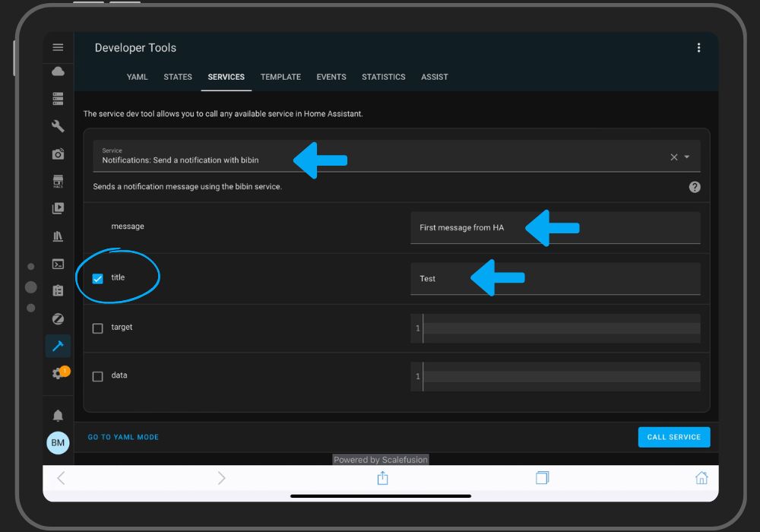
Task: Click the GO TO YAML MODE link
Action: pos(122,437)
